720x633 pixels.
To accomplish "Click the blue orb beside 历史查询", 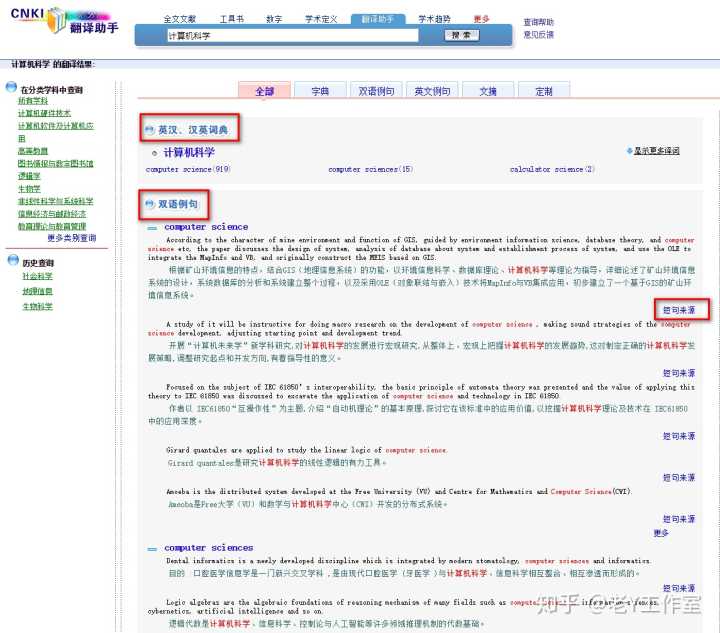I will click(x=13, y=260).
